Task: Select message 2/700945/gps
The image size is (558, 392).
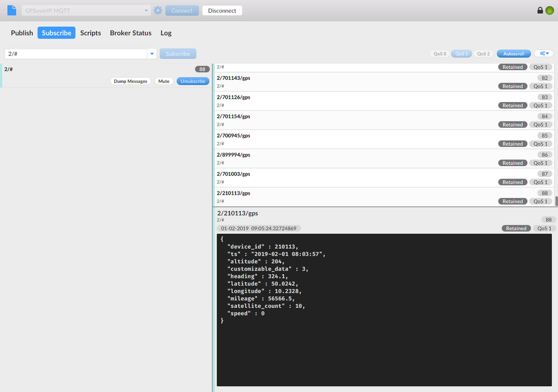Action: (384, 139)
